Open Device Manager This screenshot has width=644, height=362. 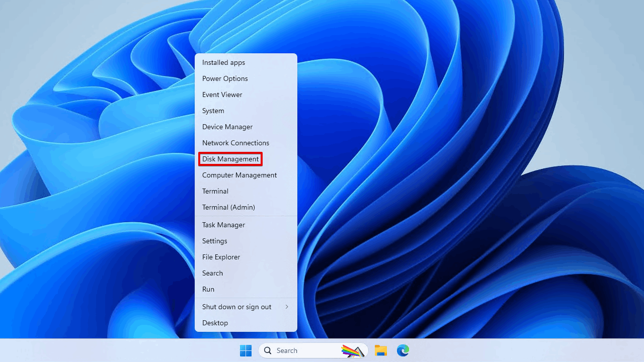227,127
